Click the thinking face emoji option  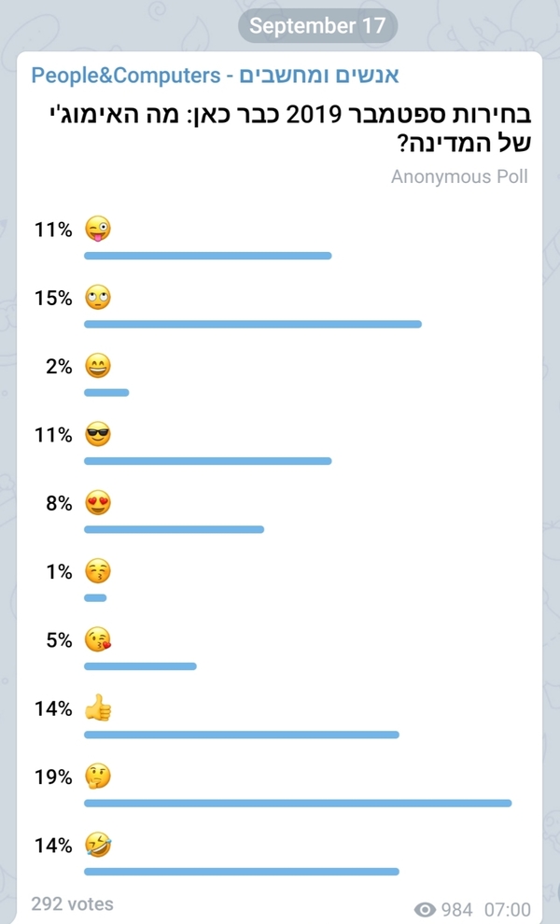click(98, 777)
